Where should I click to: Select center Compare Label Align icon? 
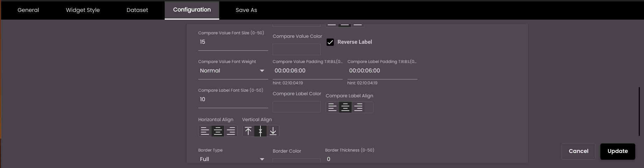point(345,107)
